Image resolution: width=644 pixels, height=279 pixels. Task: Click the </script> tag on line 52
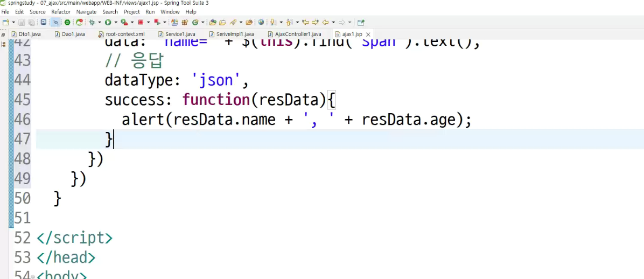point(74,238)
